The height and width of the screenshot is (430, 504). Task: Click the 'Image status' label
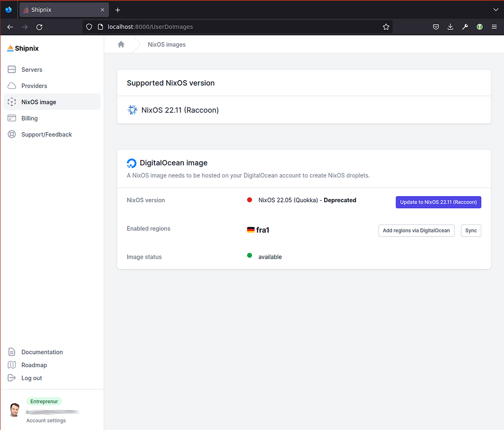coord(144,257)
